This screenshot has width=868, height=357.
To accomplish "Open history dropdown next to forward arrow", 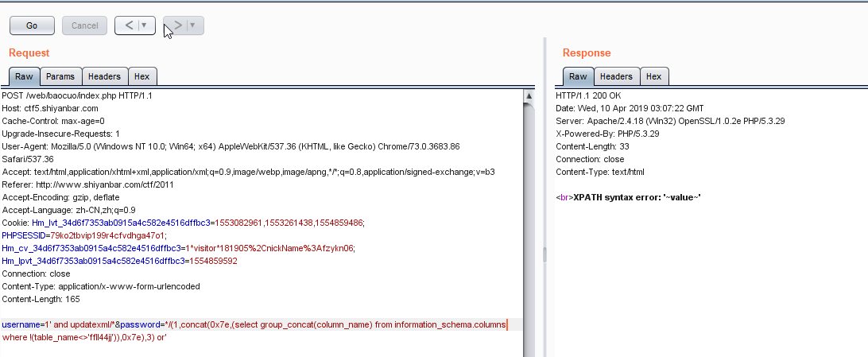I will tap(194, 25).
